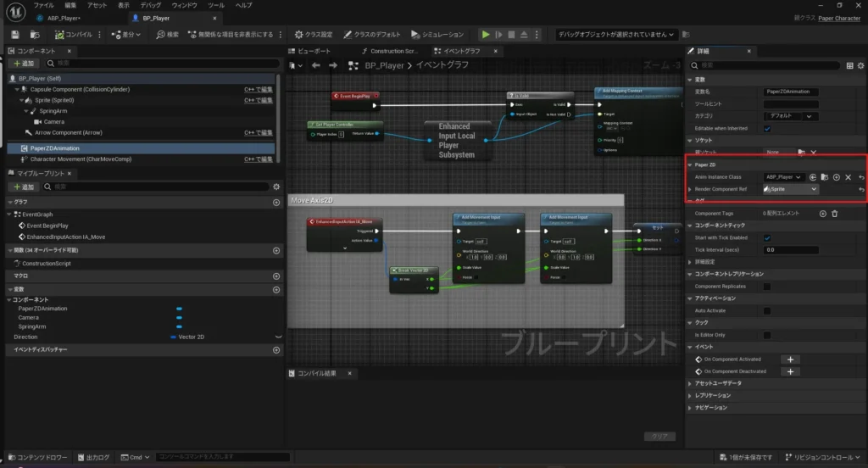
Task: Switch to the Construction Script tab
Action: (389, 51)
